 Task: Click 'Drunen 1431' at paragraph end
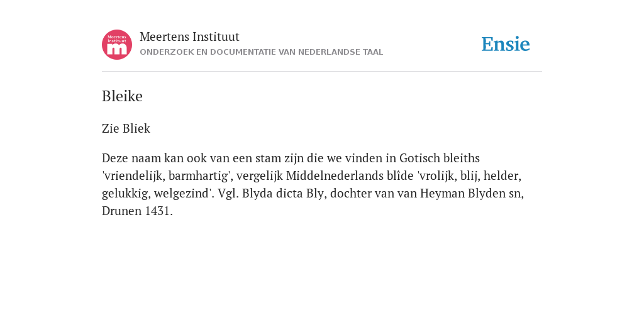click(x=136, y=211)
